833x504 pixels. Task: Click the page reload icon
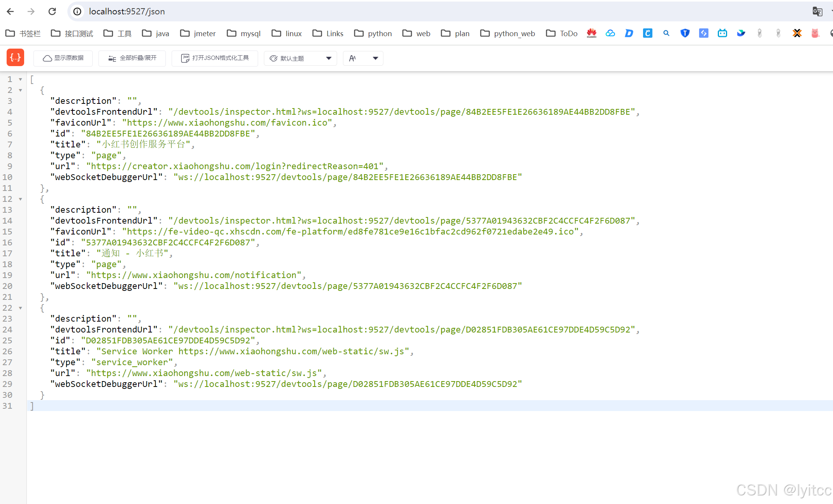(52, 11)
